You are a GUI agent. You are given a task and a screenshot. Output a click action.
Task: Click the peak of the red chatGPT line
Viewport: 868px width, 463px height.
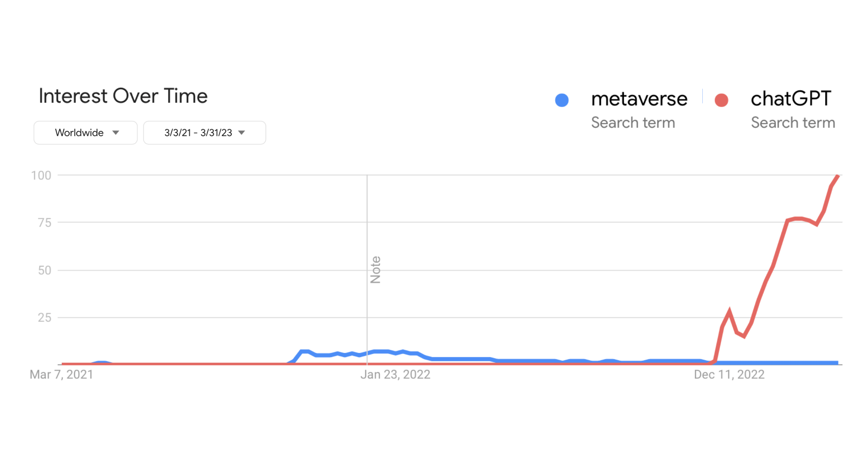pos(838,176)
